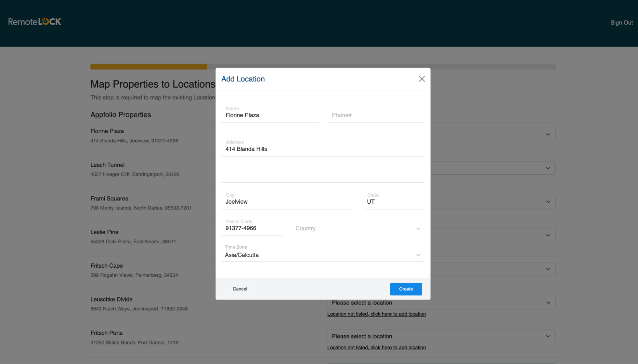This screenshot has height=364, width=638.
Task: Expand the location dropdown for Fritsch Cape
Action: coord(548,269)
